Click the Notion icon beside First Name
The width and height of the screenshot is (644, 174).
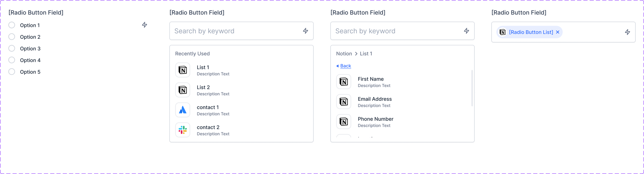click(x=344, y=82)
